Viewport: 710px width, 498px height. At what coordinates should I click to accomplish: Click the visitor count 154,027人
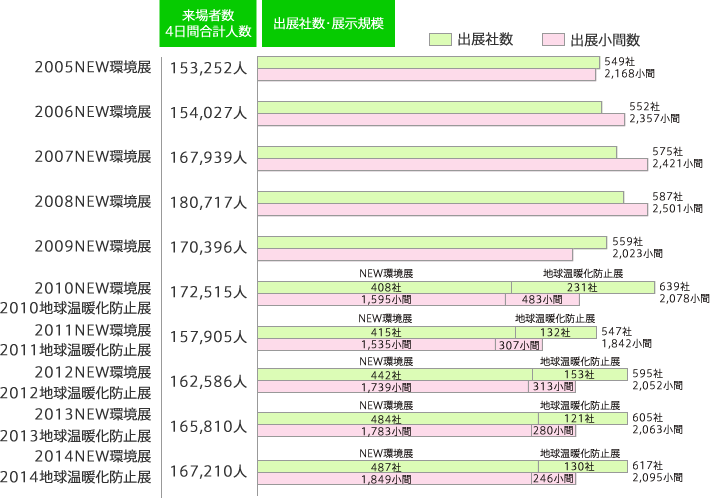[x=208, y=113]
